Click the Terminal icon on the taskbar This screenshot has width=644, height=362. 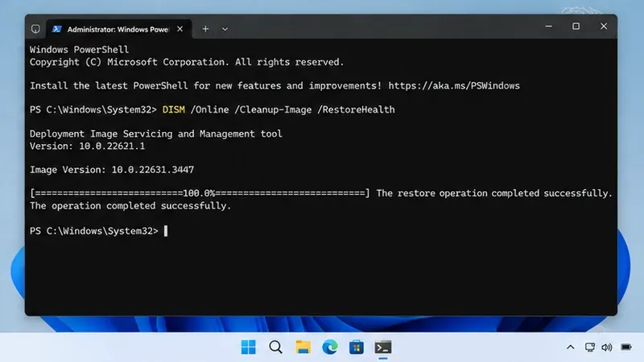click(x=383, y=348)
